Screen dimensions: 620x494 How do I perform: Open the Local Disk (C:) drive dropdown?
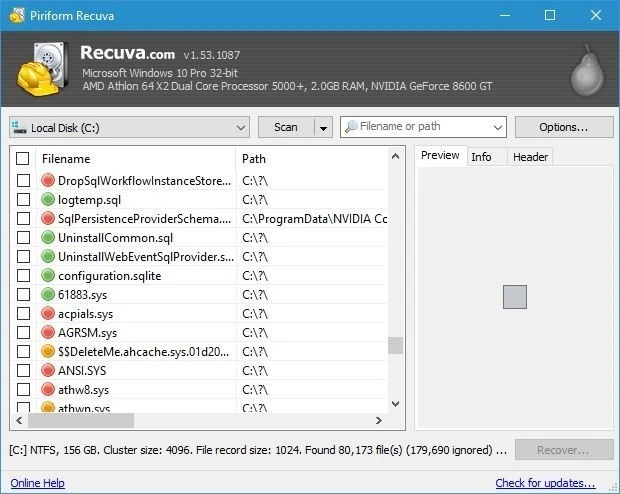pos(130,127)
